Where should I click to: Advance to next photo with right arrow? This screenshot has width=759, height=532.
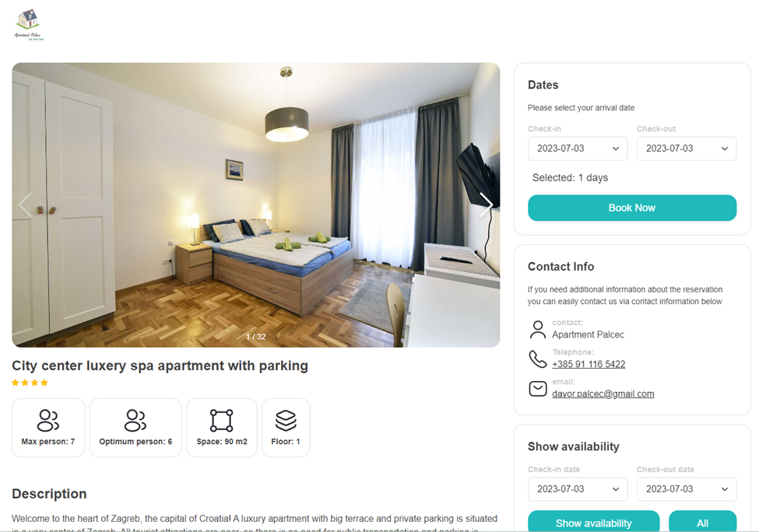[486, 205]
